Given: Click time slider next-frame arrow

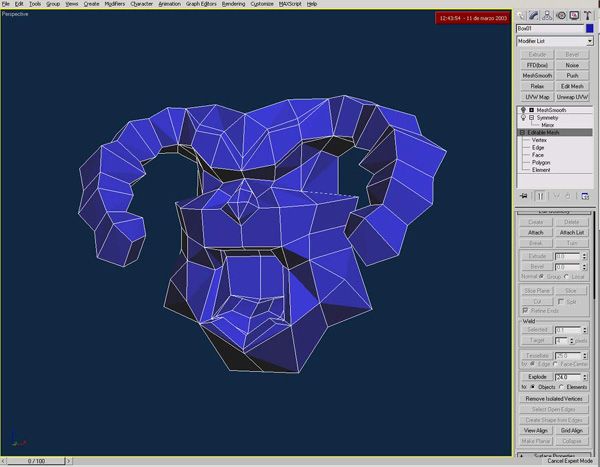Looking at the screenshot, I should [69, 461].
